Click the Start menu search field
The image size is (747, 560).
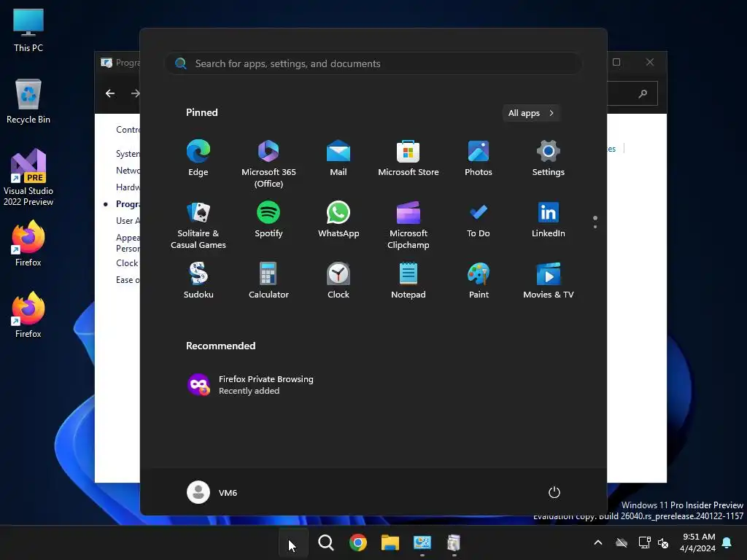(x=373, y=64)
